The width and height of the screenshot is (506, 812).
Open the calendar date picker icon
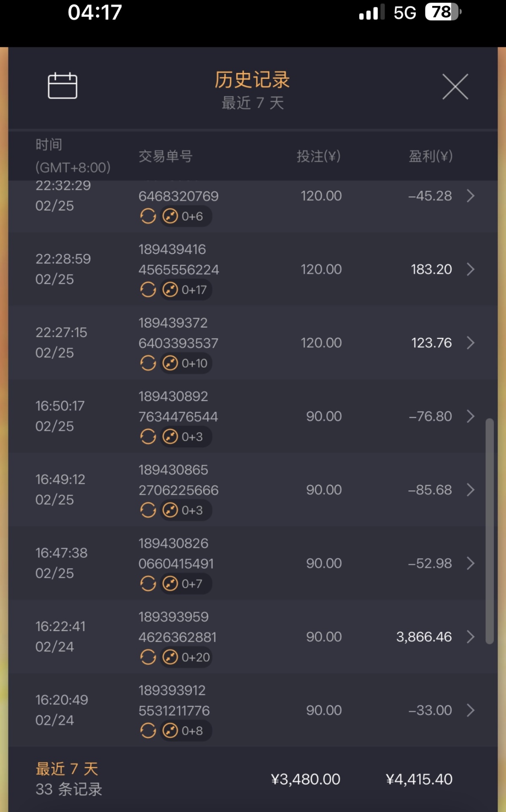[62, 86]
